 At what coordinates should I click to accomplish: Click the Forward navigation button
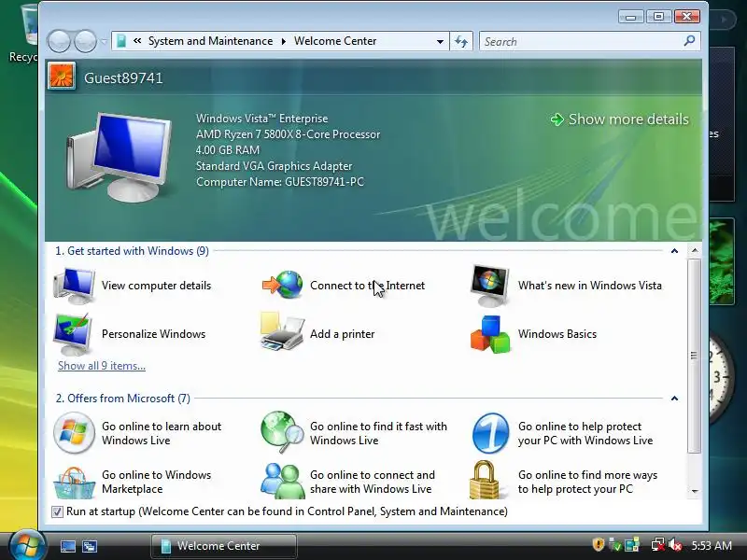pyautogui.click(x=85, y=41)
